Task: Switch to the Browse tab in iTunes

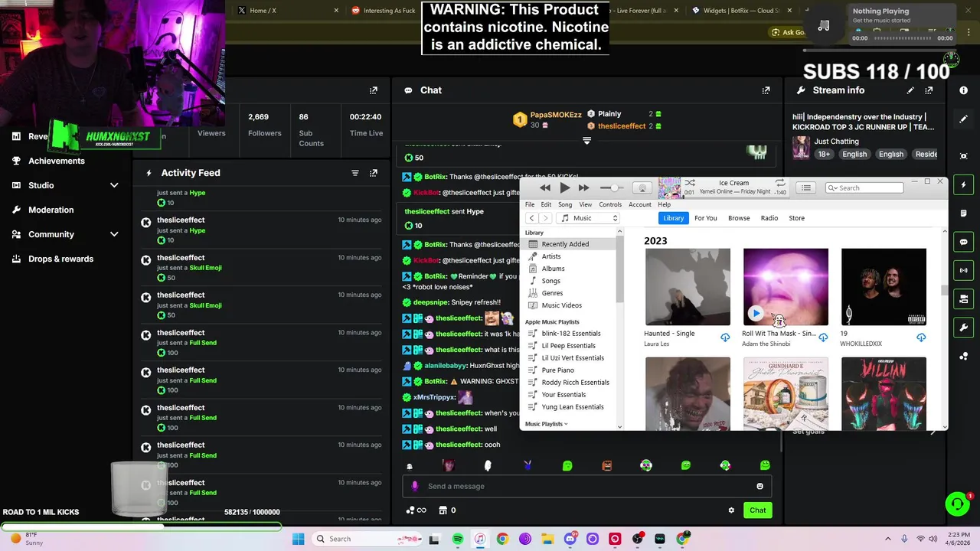Action: 739,218
